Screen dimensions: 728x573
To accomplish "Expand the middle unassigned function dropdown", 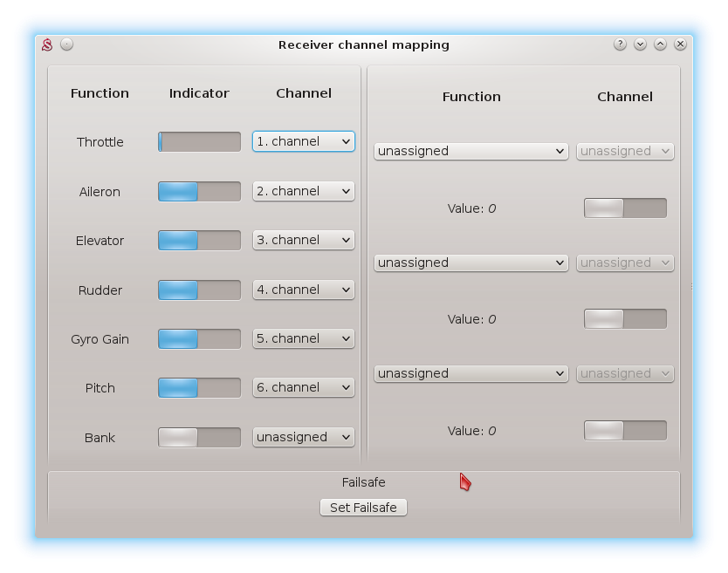I will click(x=471, y=263).
